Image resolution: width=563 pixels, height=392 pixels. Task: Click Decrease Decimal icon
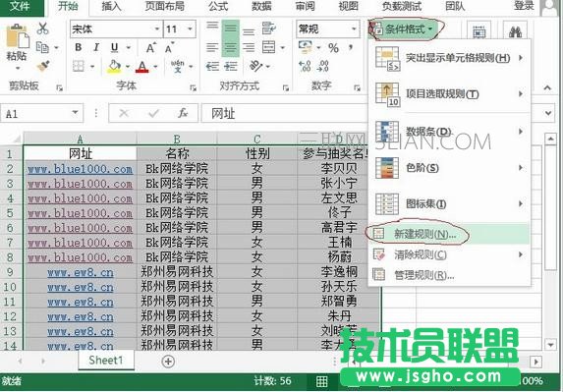(323, 66)
